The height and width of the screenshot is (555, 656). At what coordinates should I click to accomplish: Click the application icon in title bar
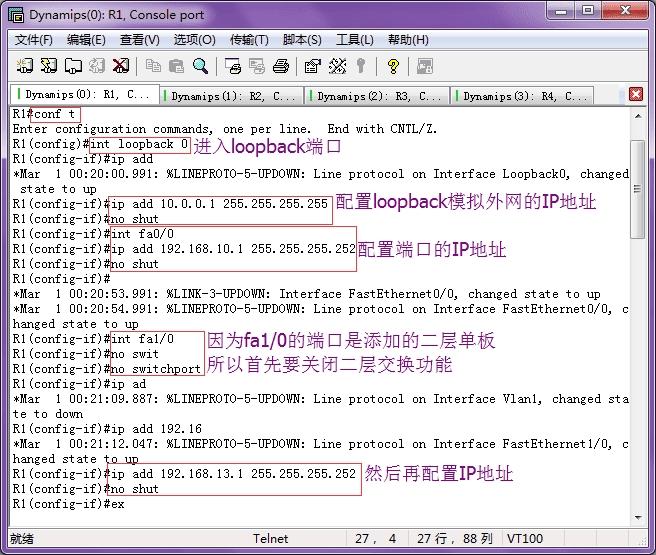coord(16,15)
